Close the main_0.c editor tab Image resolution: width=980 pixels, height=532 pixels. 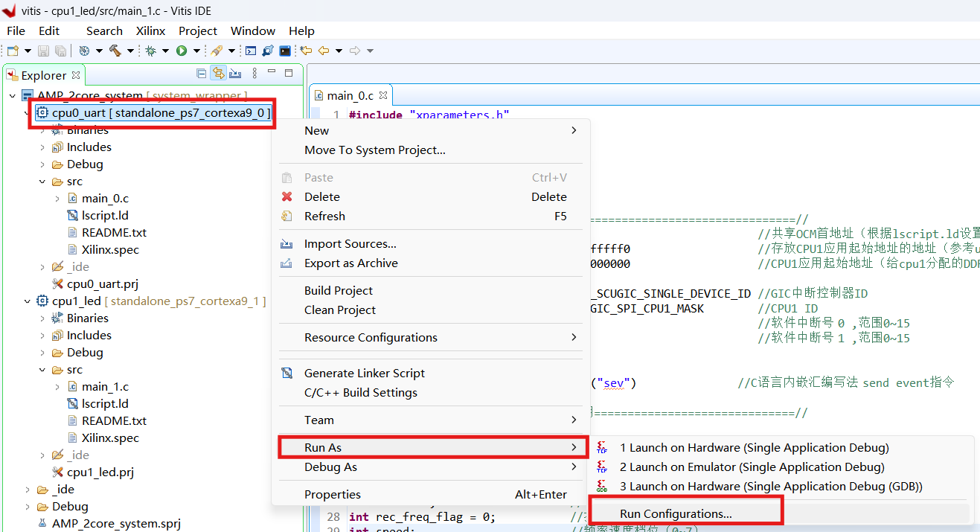click(x=384, y=95)
